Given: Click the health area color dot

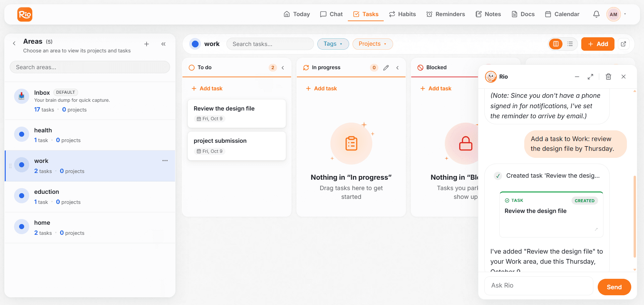Looking at the screenshot, I should [x=21, y=134].
